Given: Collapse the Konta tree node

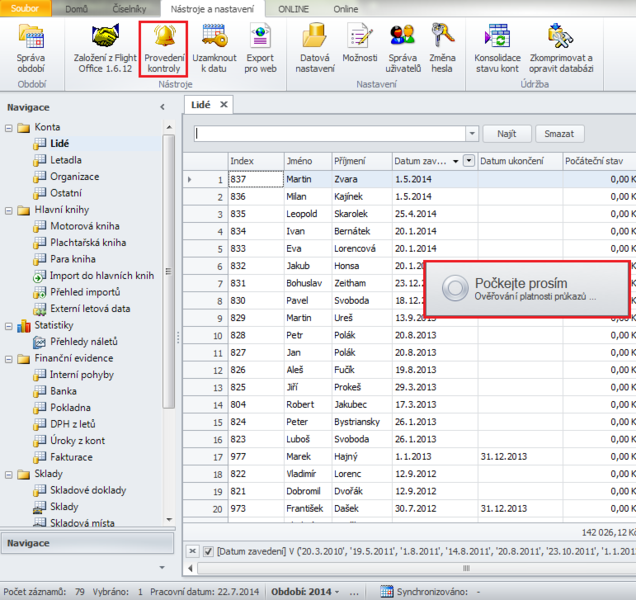Looking at the screenshot, I should coord(9,128).
